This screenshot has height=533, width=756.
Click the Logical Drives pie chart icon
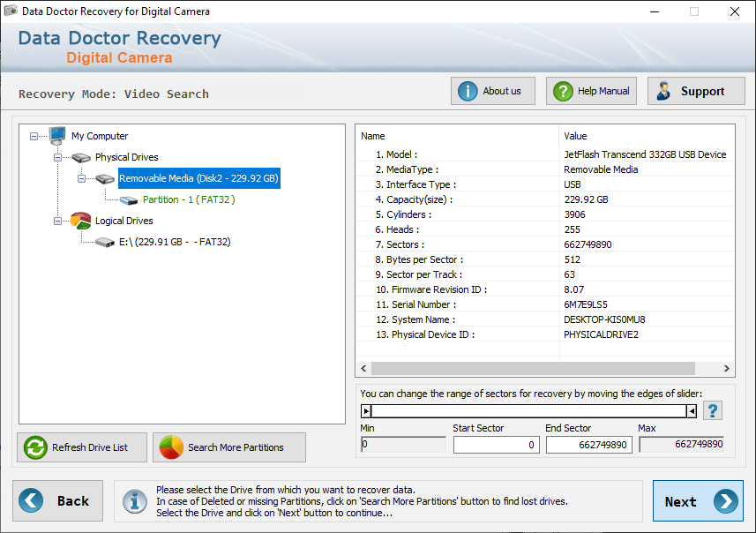[x=80, y=221]
